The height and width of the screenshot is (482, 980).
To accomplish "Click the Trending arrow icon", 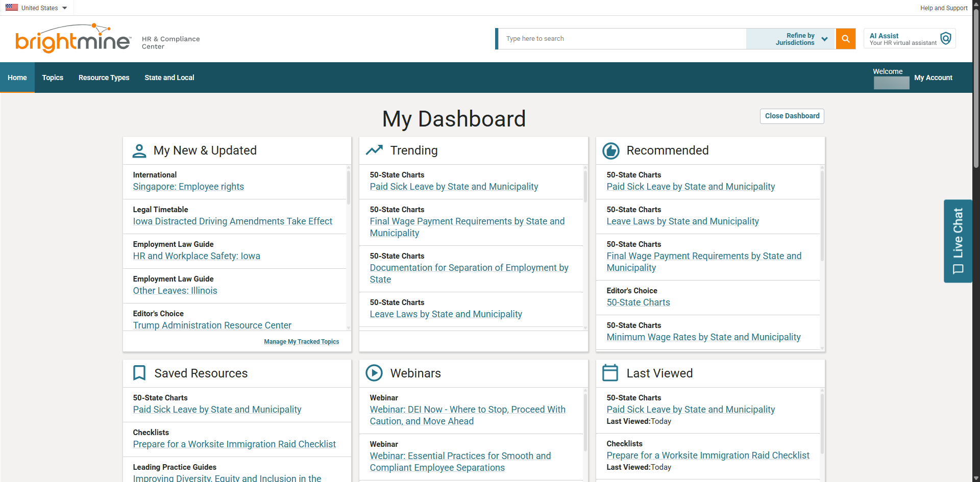I will click(x=374, y=150).
